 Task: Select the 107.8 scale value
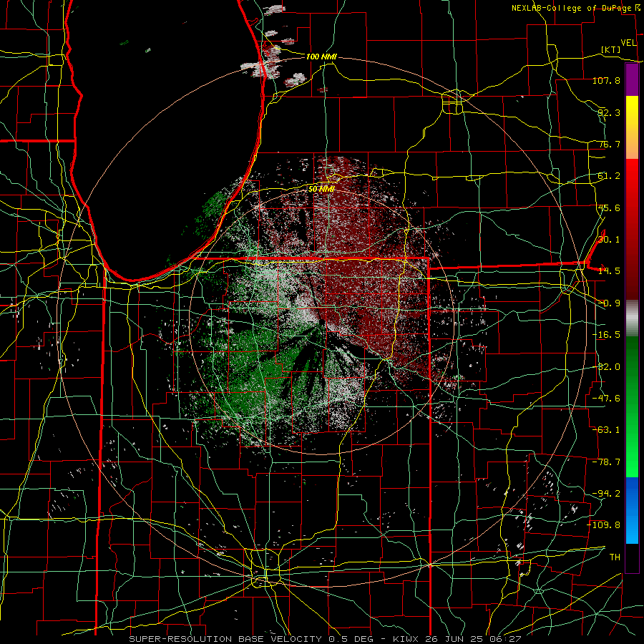[x=606, y=80]
